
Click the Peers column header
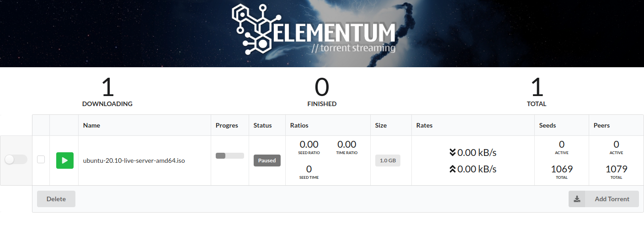601,125
